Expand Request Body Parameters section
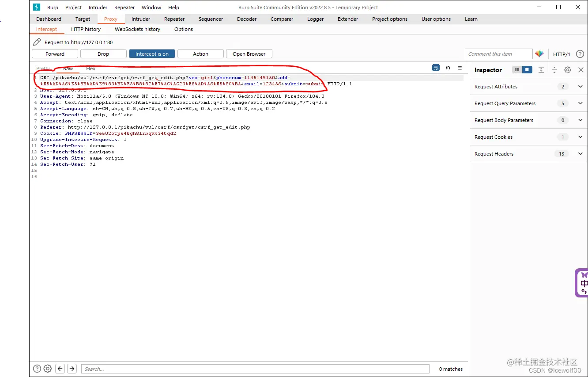 tap(529, 120)
